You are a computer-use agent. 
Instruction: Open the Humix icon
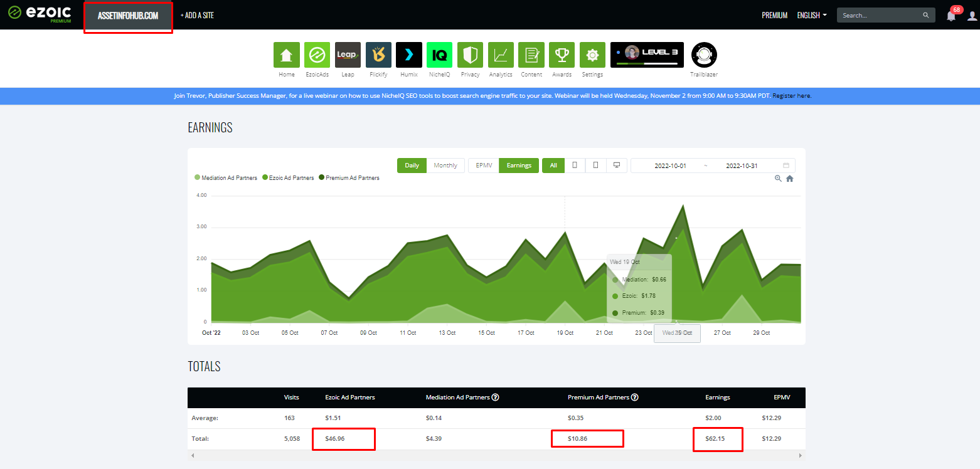click(409, 55)
